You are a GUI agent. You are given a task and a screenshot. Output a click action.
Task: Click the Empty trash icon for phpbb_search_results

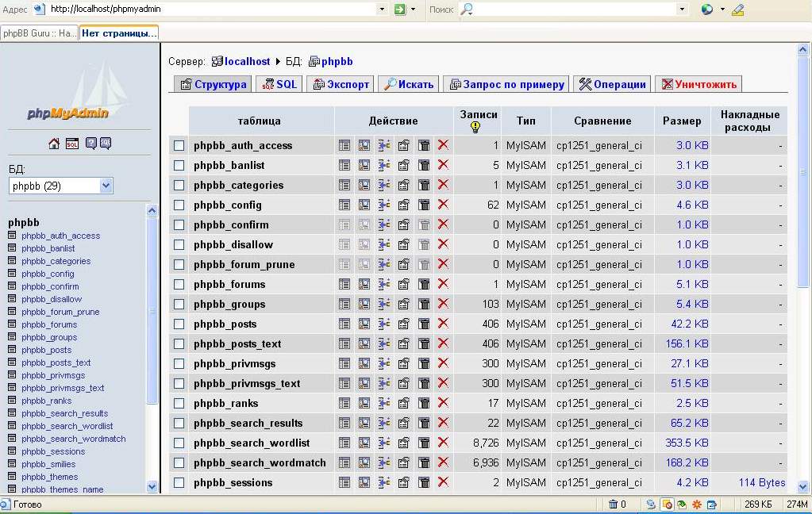point(424,423)
